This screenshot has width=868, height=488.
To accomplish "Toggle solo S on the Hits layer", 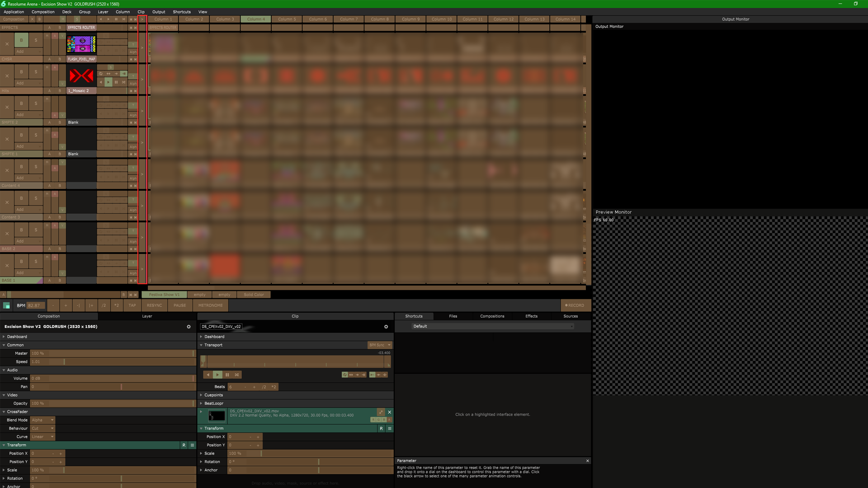I will (36, 72).
